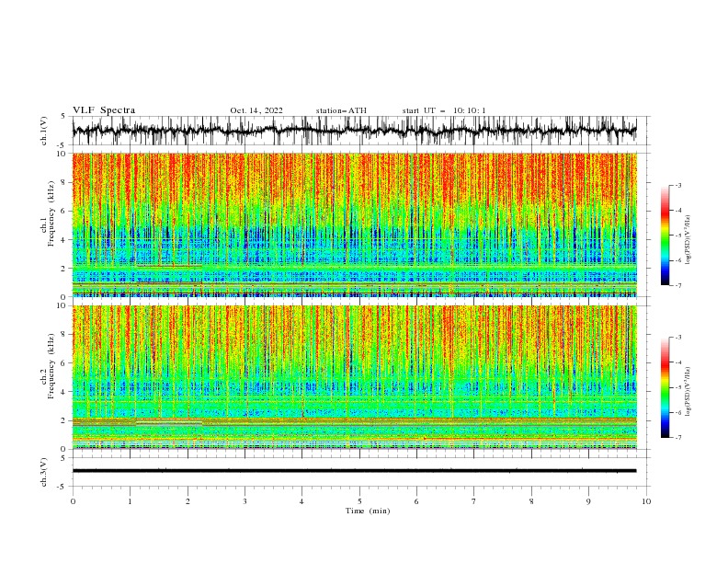The width and height of the screenshot is (728, 563).
Task: Click the "Time (min)" axis title
Action: pos(368,511)
